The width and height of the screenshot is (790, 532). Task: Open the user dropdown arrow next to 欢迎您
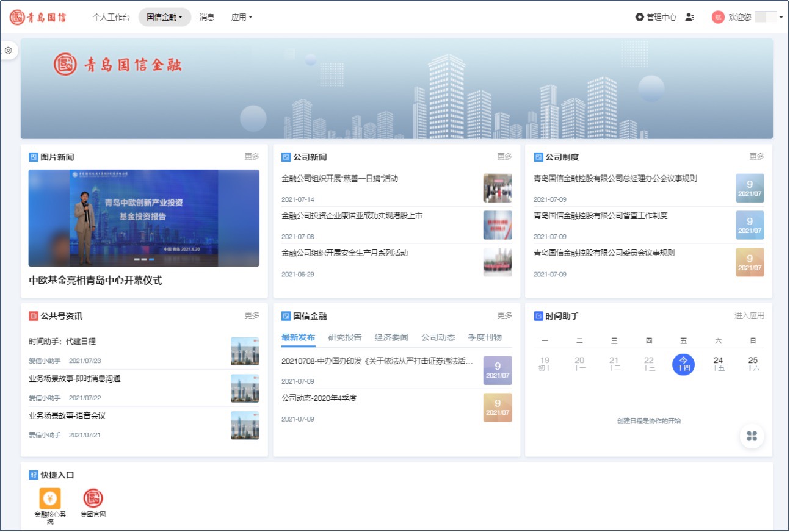[x=781, y=18]
